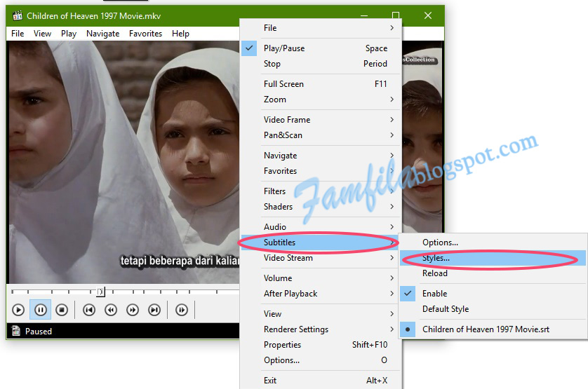Viewport: 588px width, 389px height.
Task: Open Favorites in the context menu
Action: tap(321, 171)
